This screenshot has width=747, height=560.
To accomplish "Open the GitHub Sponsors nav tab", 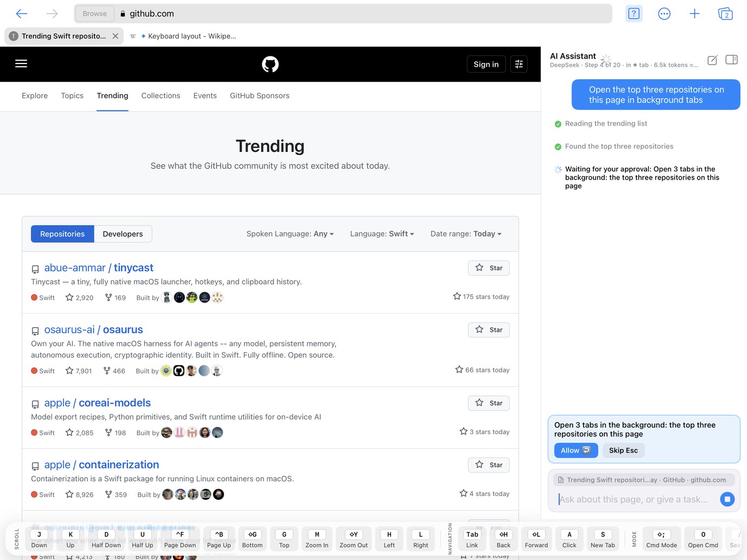I will pyautogui.click(x=259, y=96).
